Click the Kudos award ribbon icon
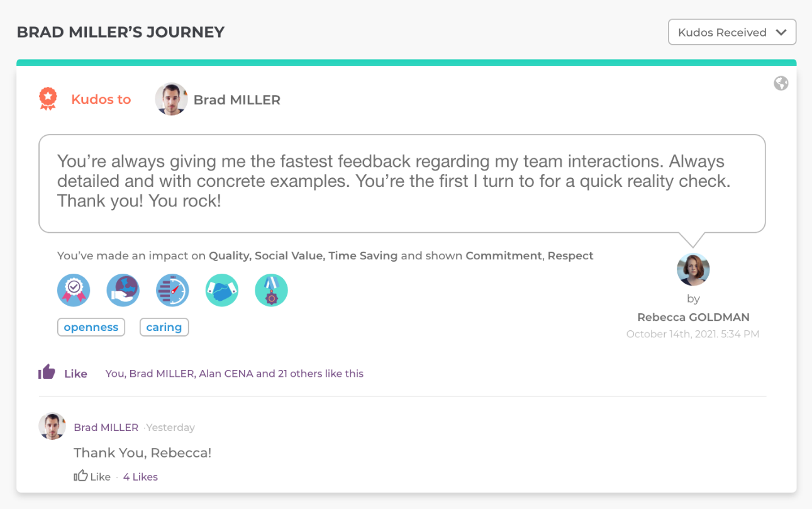 (x=48, y=99)
